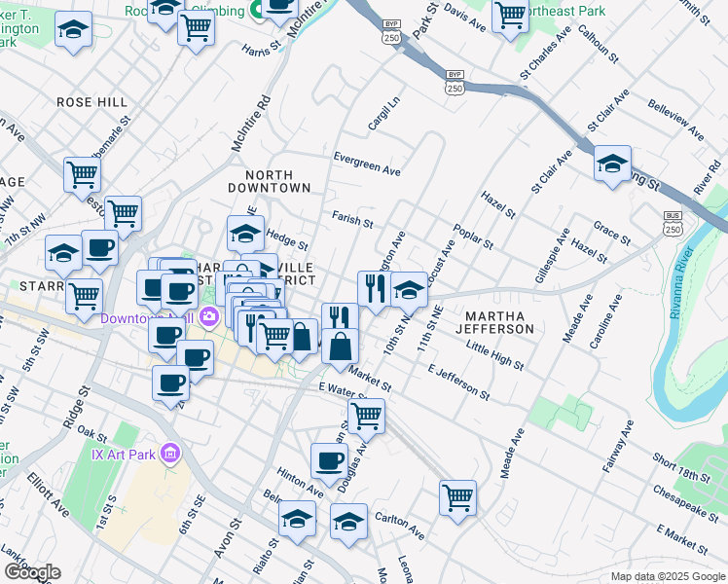Click the purple IX Art Park museum icon

coord(171,452)
